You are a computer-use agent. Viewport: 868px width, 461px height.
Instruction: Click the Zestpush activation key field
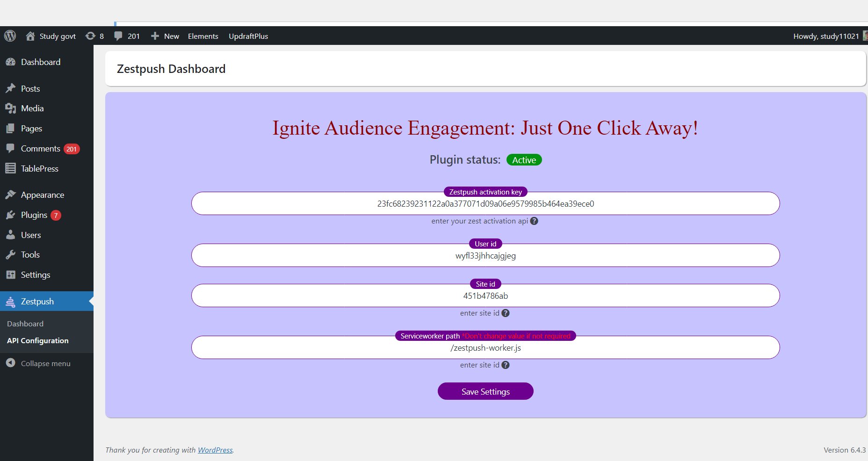pos(485,203)
